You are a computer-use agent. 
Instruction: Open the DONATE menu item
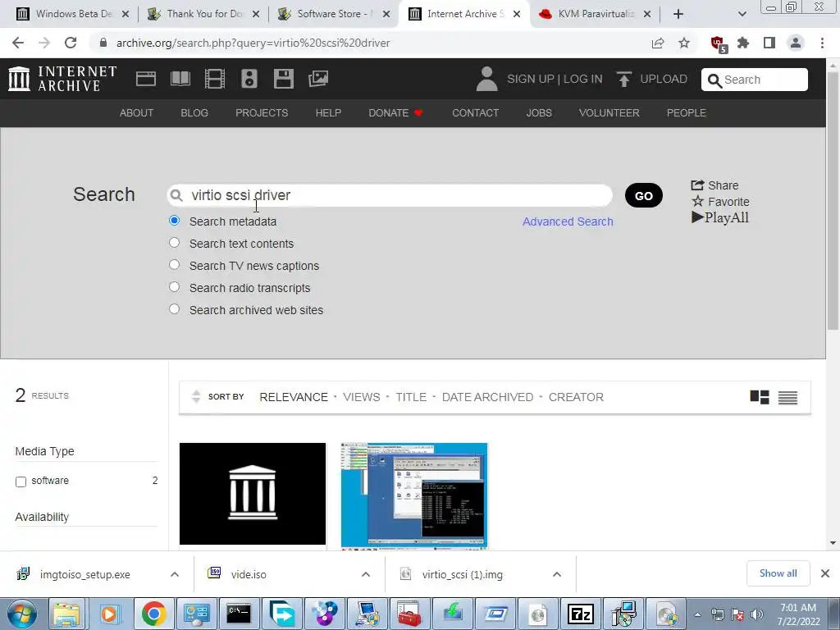tap(395, 113)
